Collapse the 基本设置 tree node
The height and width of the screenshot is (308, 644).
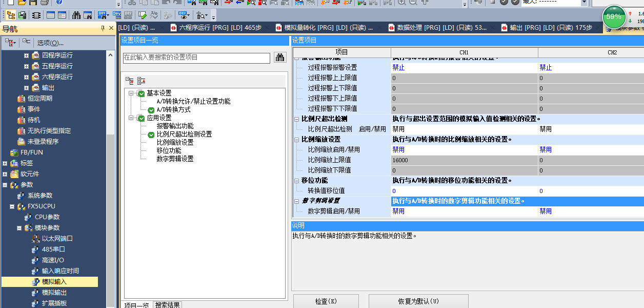point(132,93)
